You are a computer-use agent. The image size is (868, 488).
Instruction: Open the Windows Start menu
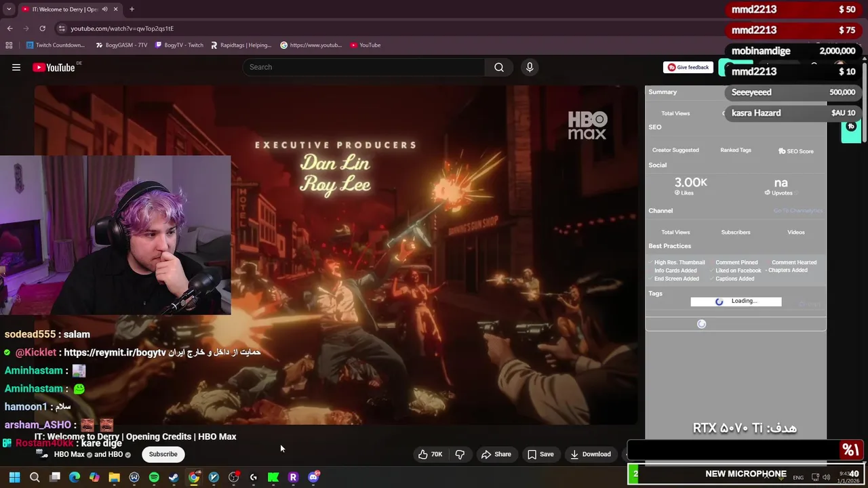14,477
